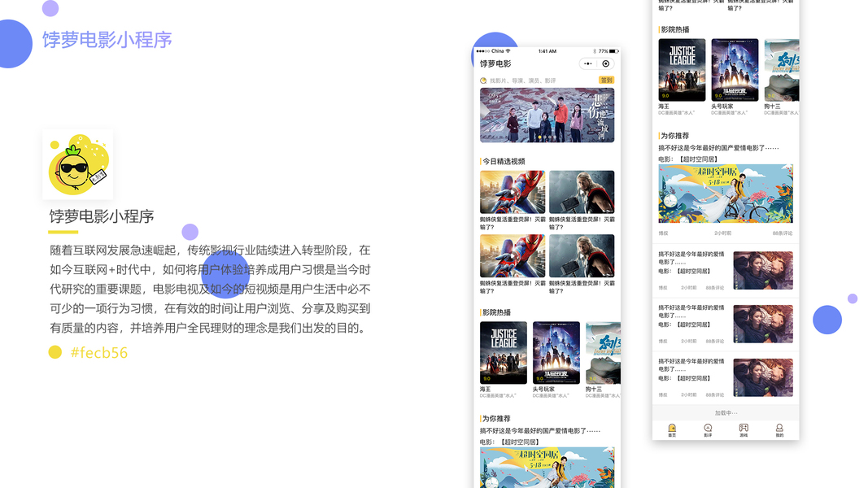The height and width of the screenshot is (488, 868).
Task: Open the 首页 home tab icon
Action: coord(671,428)
